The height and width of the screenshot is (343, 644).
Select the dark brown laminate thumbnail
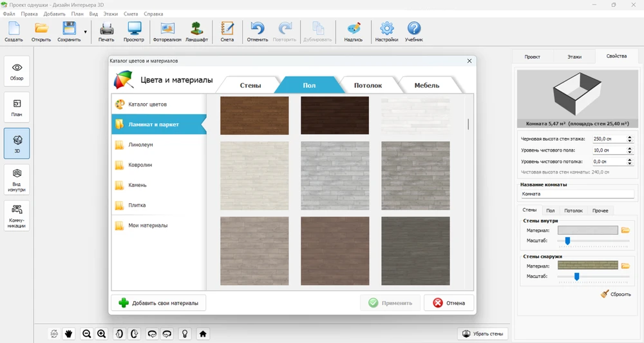click(334, 115)
